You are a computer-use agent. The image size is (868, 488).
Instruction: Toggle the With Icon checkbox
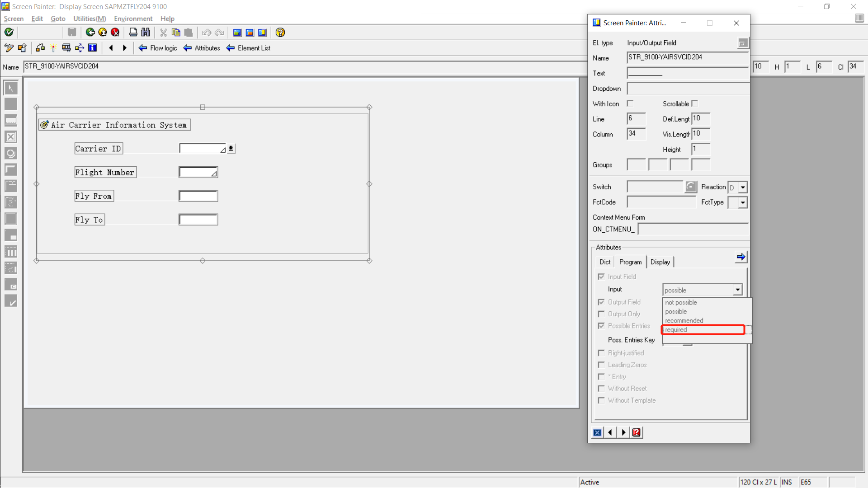(631, 103)
